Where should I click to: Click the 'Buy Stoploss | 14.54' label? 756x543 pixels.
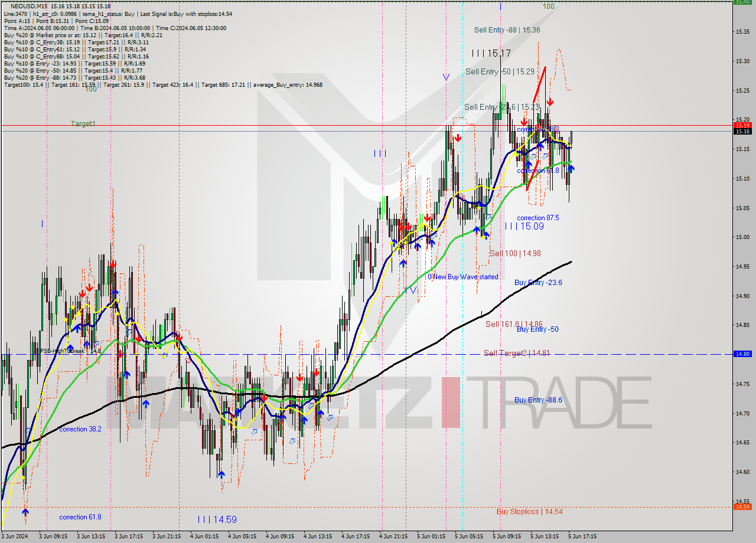tap(529, 512)
